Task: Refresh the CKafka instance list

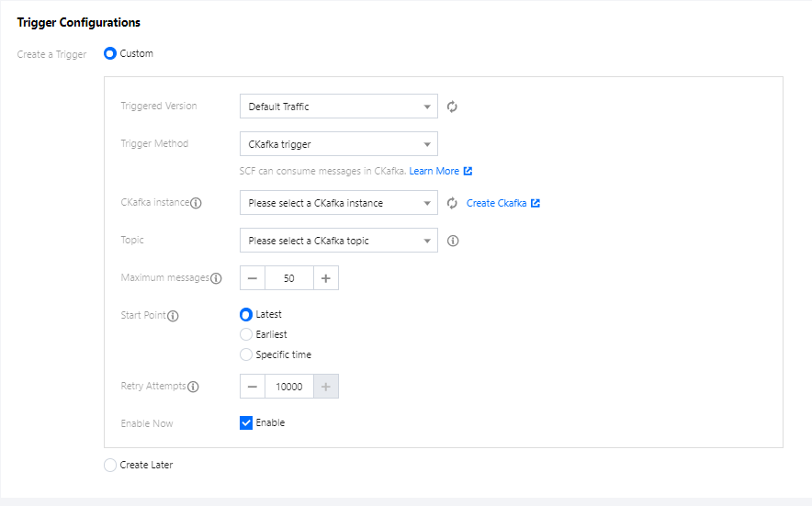Action: [x=452, y=203]
